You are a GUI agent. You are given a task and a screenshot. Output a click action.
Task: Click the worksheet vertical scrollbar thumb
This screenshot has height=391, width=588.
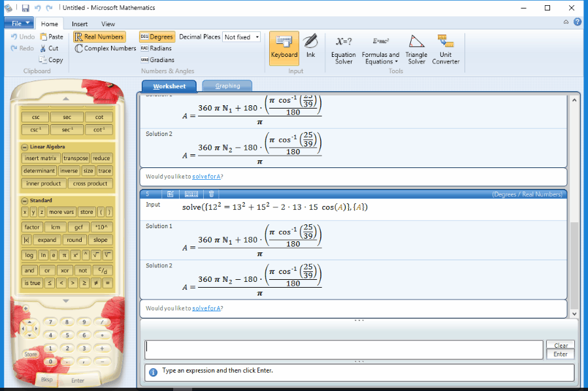tap(574, 265)
